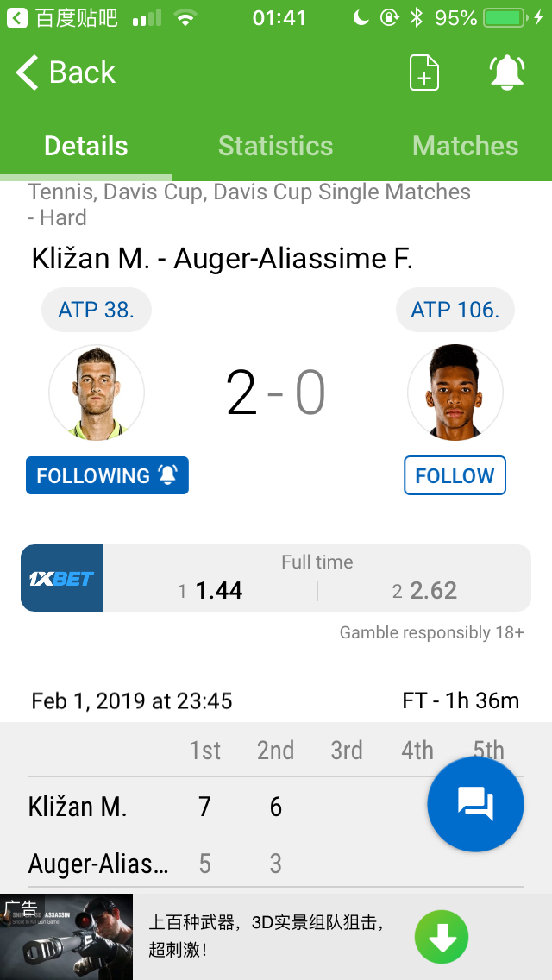
Task: Switch to the Statistics tab
Action: (275, 146)
